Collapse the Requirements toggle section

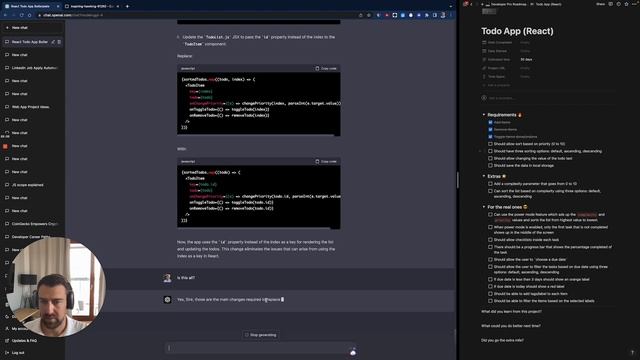click(484, 115)
